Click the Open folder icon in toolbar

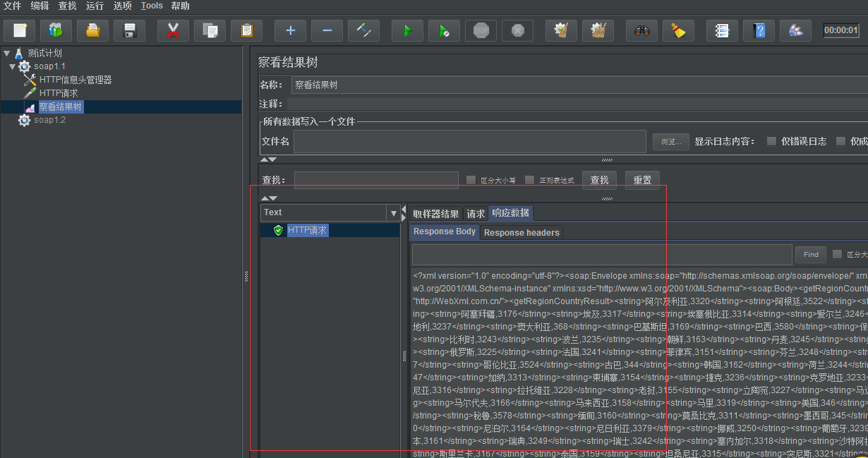(x=92, y=30)
